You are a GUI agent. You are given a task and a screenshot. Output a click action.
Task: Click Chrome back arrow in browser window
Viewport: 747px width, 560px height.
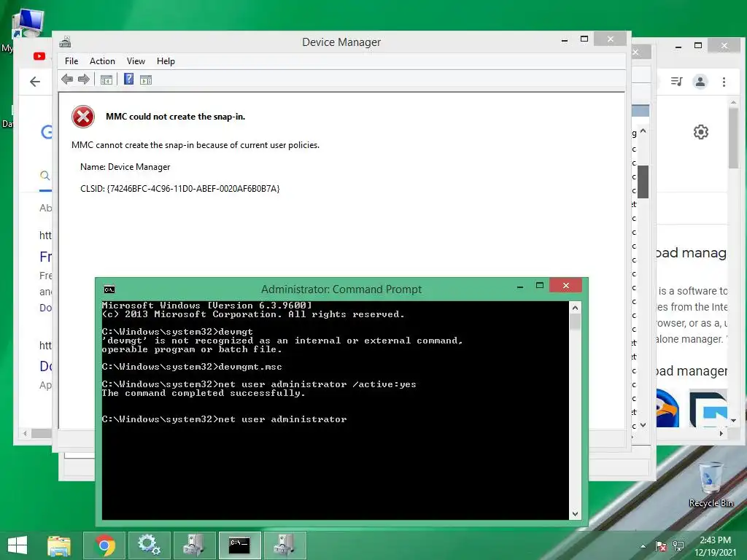tap(35, 82)
